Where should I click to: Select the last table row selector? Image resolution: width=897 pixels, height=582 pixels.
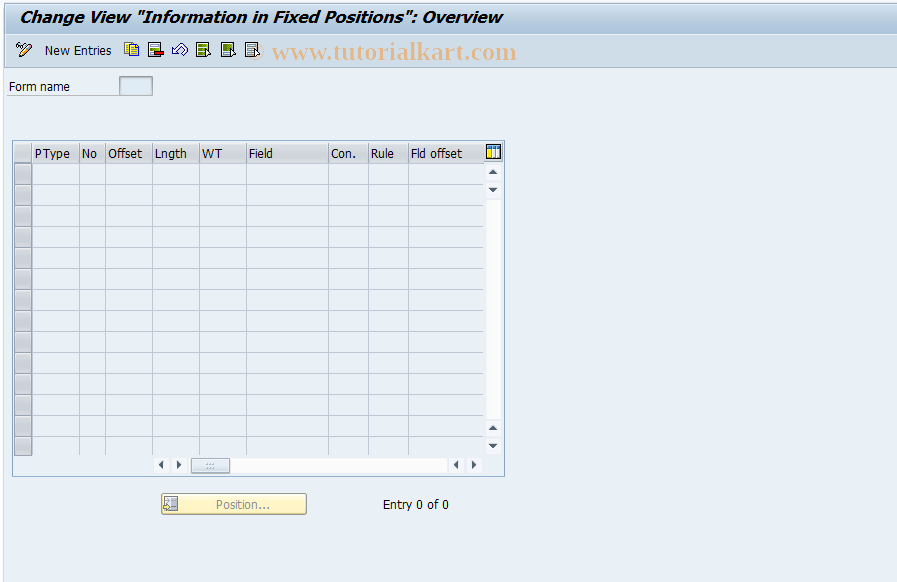[23, 446]
